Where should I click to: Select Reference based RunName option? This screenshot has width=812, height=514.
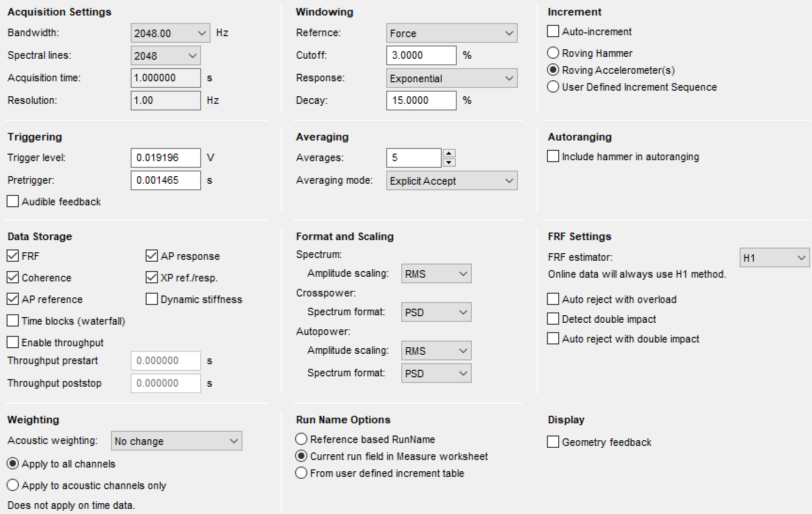pyautogui.click(x=301, y=439)
